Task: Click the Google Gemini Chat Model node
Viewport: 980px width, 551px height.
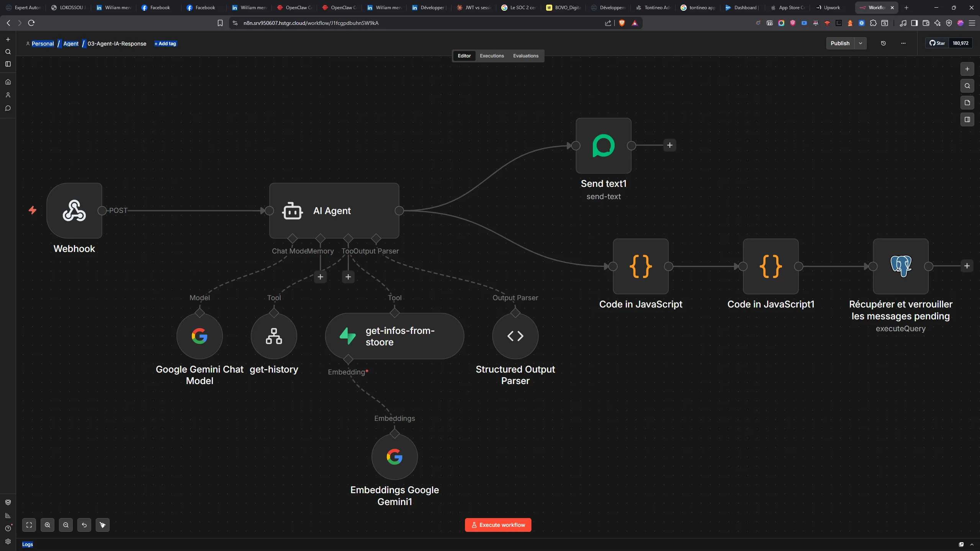Action: (200, 336)
